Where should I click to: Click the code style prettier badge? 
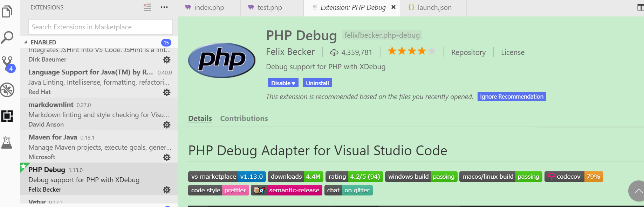coord(219,190)
